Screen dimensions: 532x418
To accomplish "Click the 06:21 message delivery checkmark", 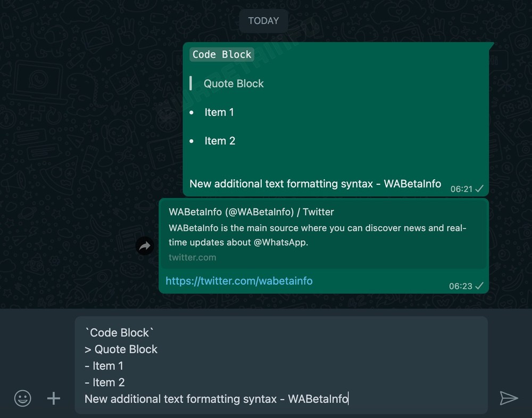I will click(479, 189).
